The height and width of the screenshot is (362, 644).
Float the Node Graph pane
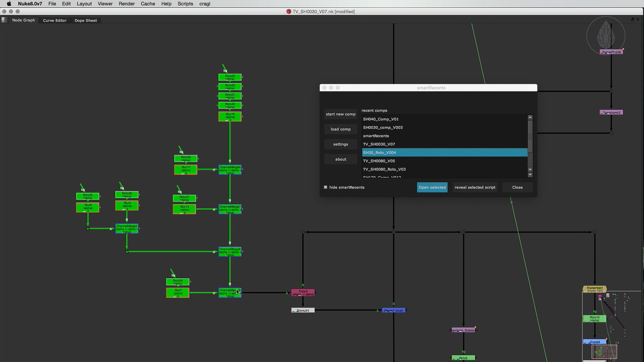coord(633,19)
